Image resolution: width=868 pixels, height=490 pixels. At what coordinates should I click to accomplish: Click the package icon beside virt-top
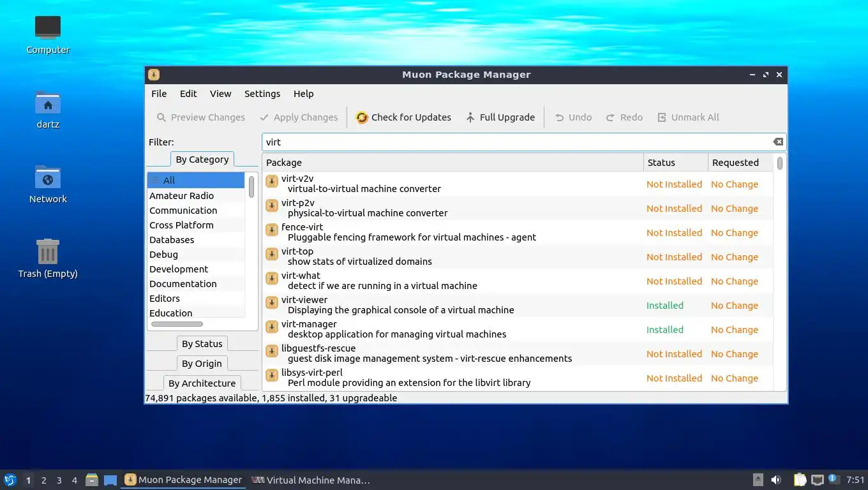[x=272, y=254]
